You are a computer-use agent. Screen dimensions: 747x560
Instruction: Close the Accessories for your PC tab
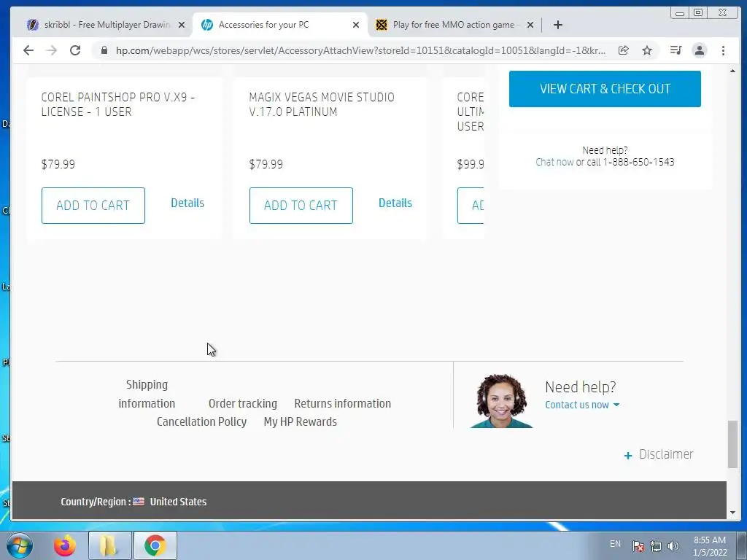pyautogui.click(x=356, y=25)
